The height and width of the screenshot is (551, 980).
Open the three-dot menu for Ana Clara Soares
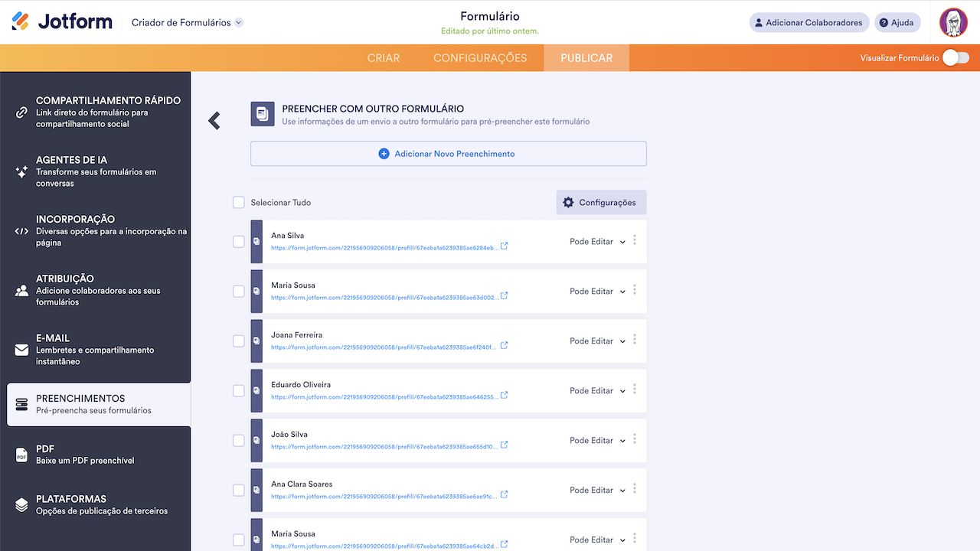(x=635, y=489)
